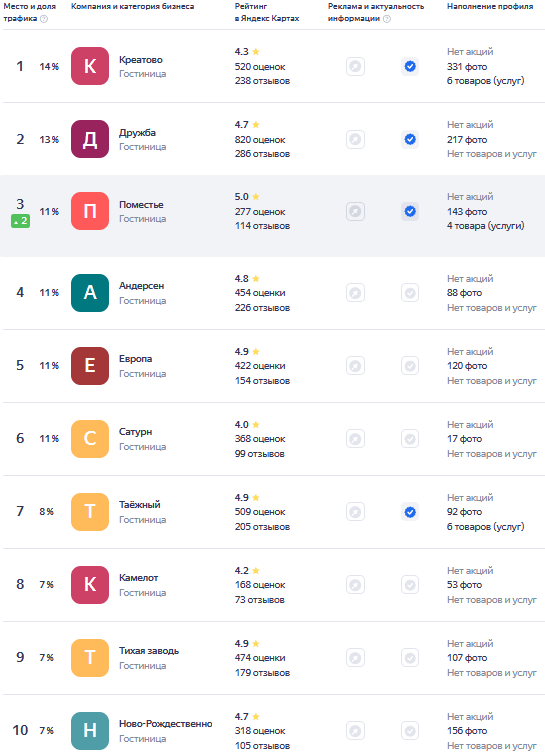Click grey checkmark in Камелот row
Image resolution: width=545 pixels, height=755 pixels.
coord(410,585)
